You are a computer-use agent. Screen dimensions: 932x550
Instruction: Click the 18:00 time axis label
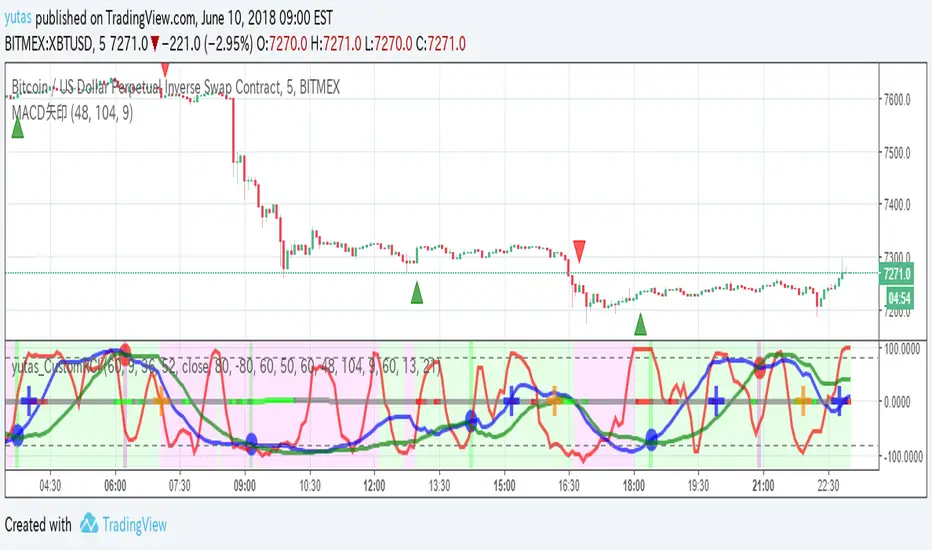coord(634,485)
